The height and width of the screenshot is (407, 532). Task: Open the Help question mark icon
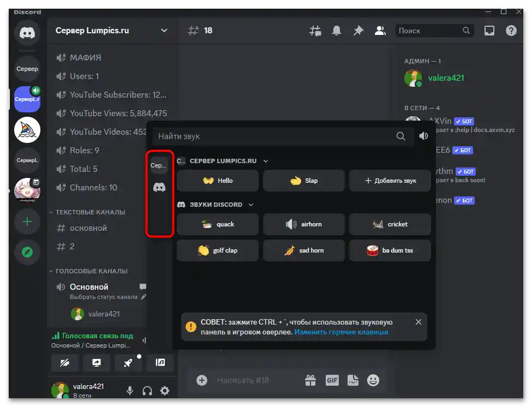coord(511,31)
